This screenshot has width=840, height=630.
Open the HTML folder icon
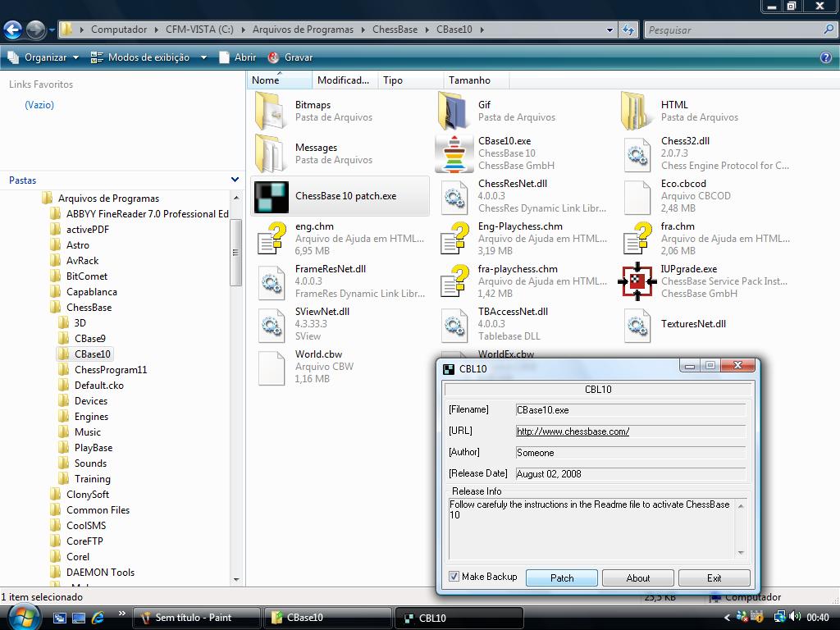tap(637, 111)
